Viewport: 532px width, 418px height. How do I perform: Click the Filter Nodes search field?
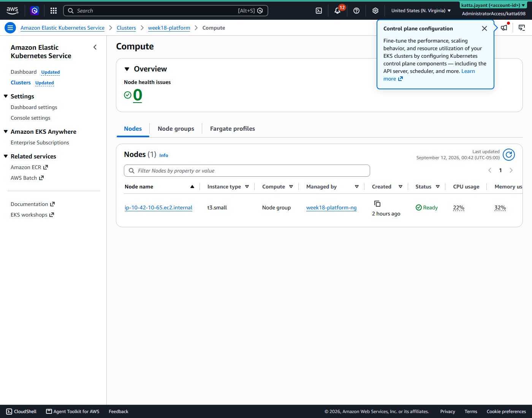click(x=247, y=171)
